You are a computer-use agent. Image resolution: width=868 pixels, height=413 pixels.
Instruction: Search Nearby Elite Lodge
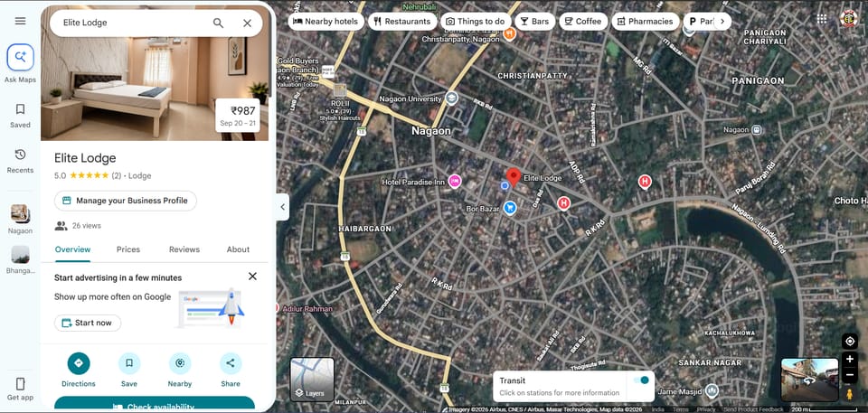click(x=180, y=363)
